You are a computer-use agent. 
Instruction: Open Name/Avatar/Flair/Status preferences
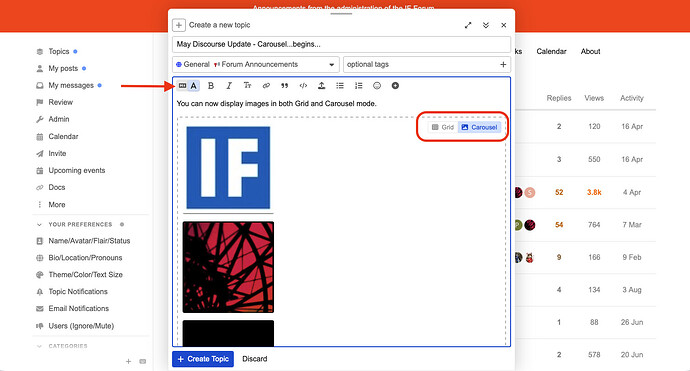pos(90,241)
